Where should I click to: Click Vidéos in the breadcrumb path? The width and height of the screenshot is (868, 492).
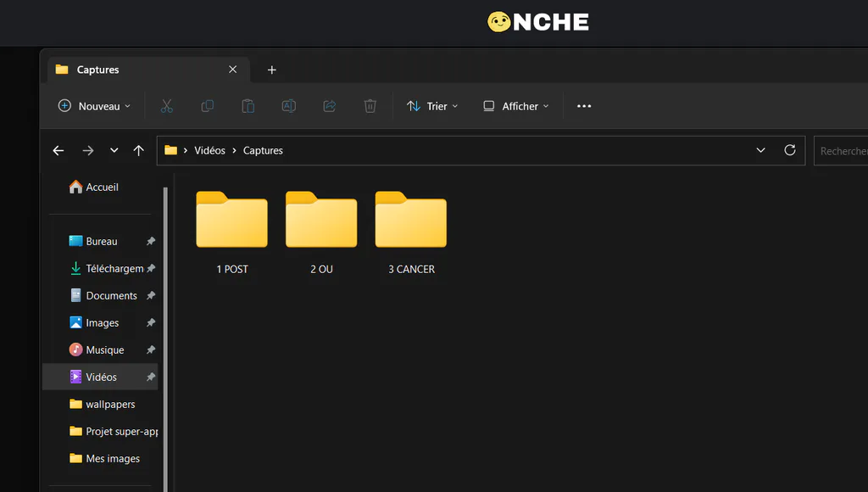(x=210, y=151)
